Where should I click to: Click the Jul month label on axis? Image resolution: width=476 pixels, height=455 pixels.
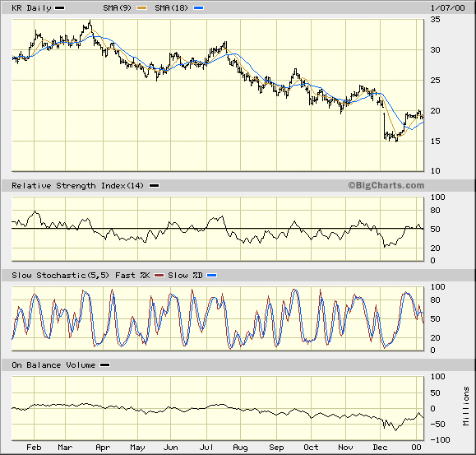tap(206, 448)
